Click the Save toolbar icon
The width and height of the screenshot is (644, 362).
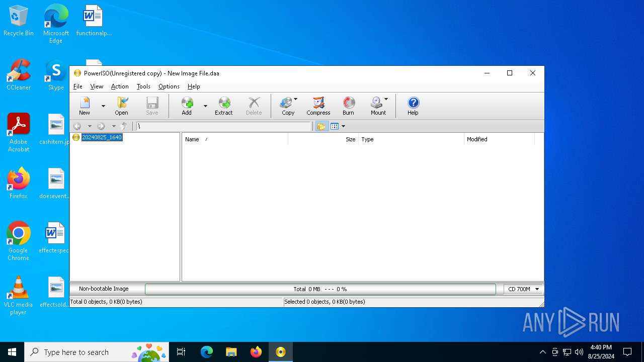(x=152, y=106)
